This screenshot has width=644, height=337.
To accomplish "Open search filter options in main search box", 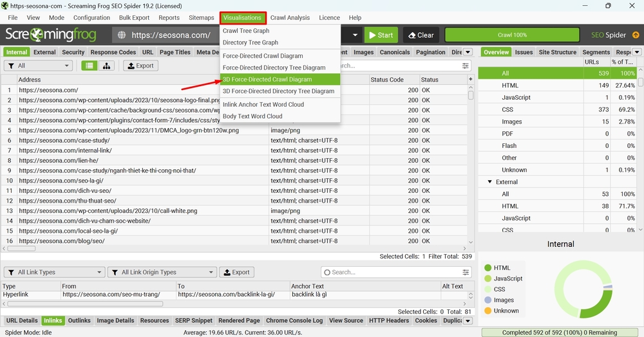I will [466, 66].
